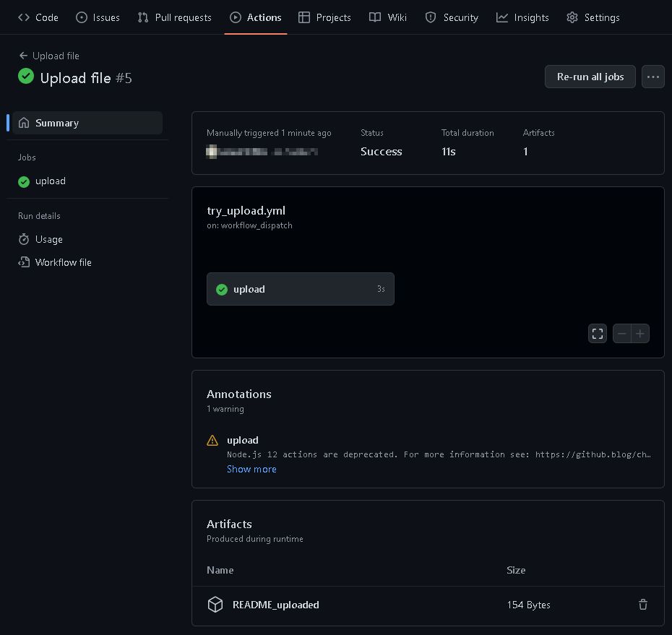Delete README_uploaded artifact with trash icon
This screenshot has height=635, width=672.
tap(643, 605)
